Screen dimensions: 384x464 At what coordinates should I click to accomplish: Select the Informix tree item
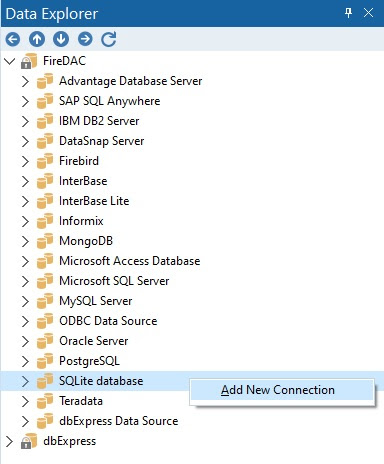click(x=81, y=221)
